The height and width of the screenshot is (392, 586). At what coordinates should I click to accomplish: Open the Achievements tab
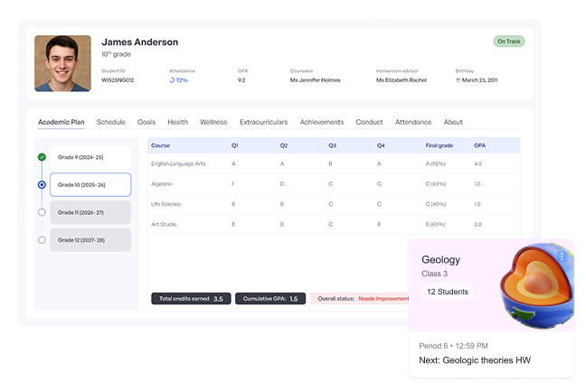point(322,122)
